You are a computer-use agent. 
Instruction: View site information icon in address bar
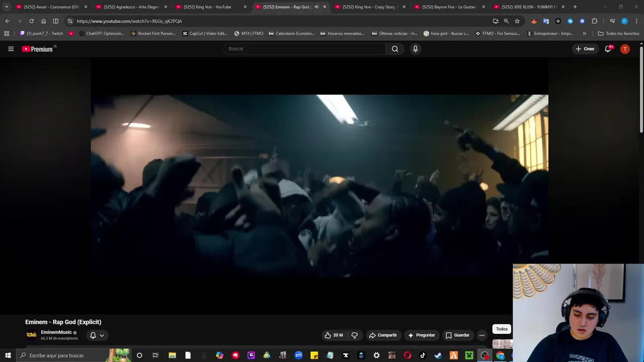[70, 21]
